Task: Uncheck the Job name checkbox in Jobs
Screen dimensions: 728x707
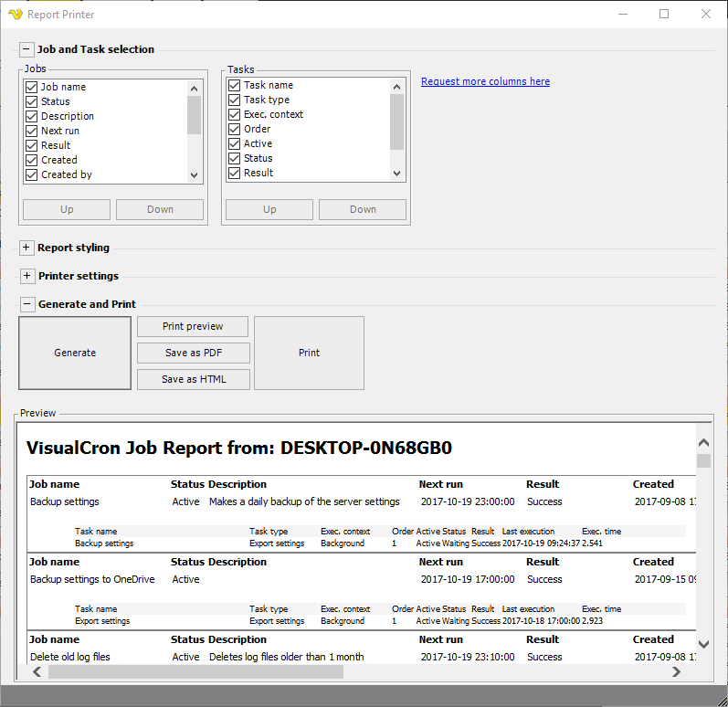Action: pyautogui.click(x=32, y=88)
